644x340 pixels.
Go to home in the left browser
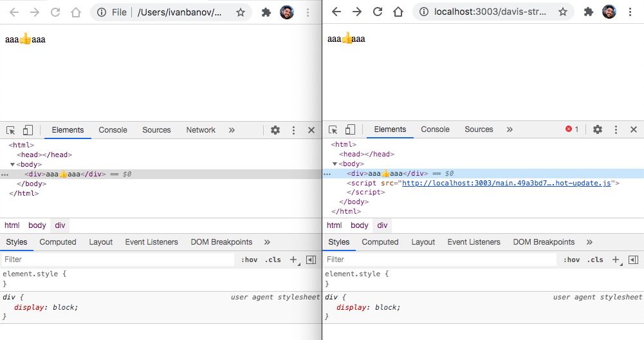click(x=76, y=12)
